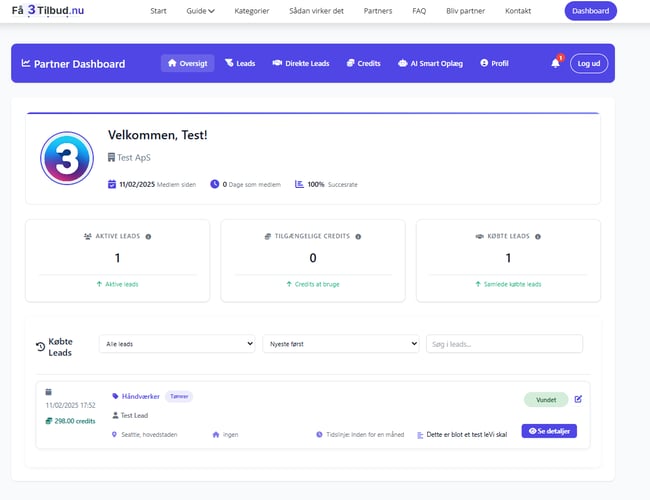This screenshot has width=650, height=500.
Task: Click the coins icon by 298.00 credits
Action: tap(49, 421)
